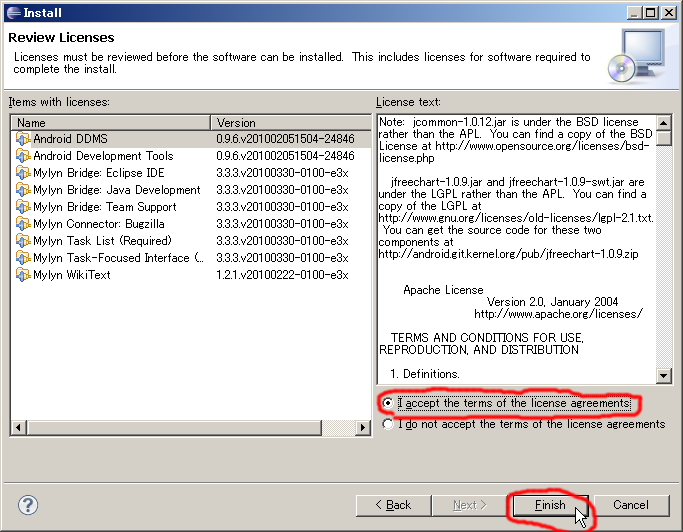
Task: Sort items by the Version column header
Action: 291,123
